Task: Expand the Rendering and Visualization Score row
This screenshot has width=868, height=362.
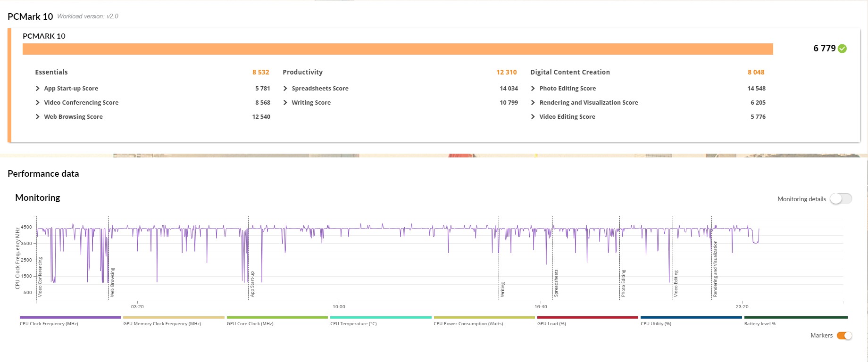Action: (x=533, y=103)
